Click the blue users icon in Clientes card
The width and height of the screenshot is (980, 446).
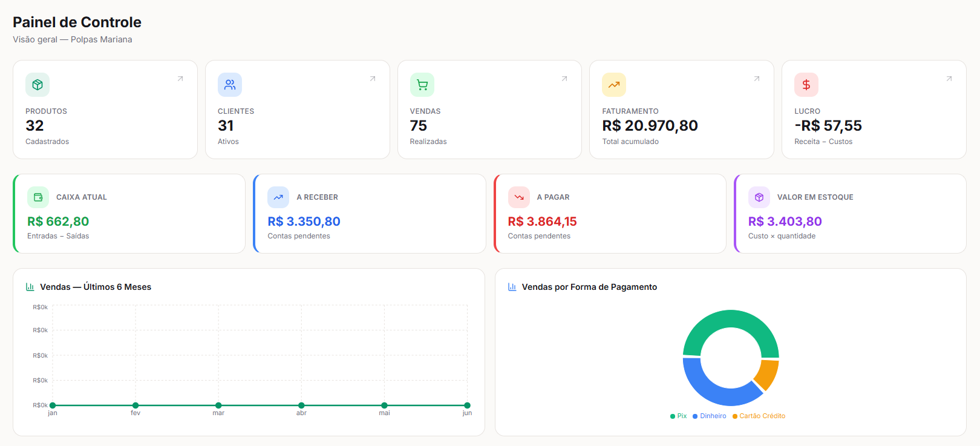pyautogui.click(x=230, y=85)
